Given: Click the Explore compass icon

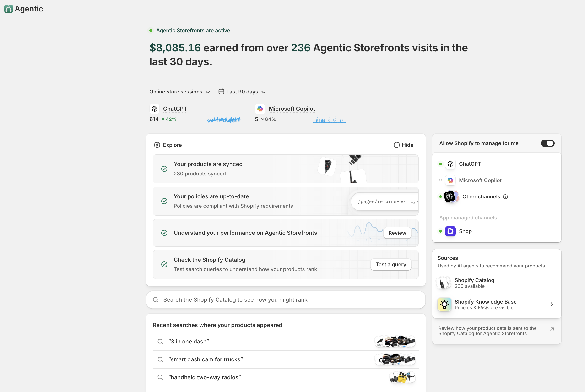Looking at the screenshot, I should click(x=157, y=145).
